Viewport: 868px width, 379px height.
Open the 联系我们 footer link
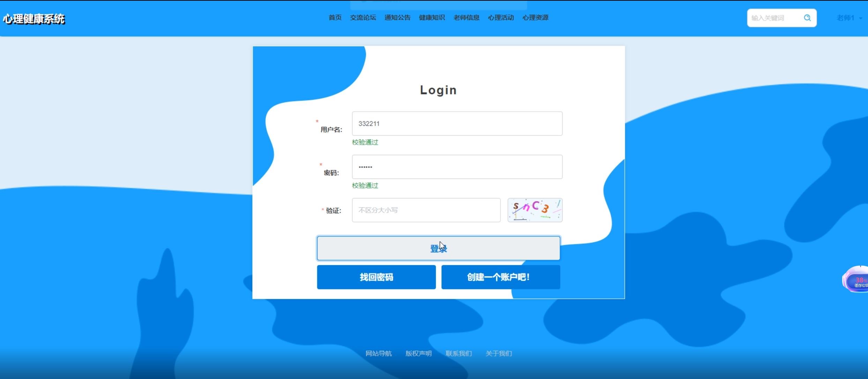(x=458, y=353)
